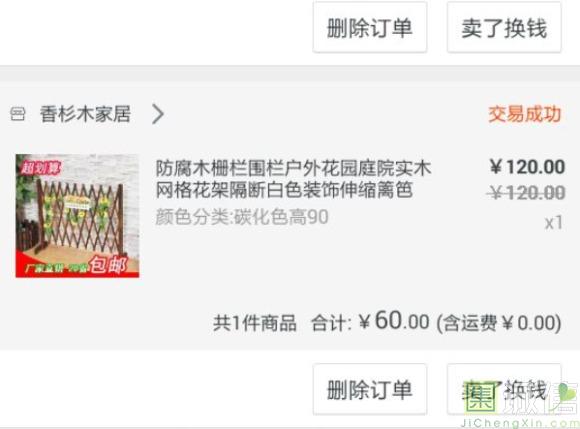Click the 合计 ¥60.00 order total
Image resolution: width=580 pixels, height=429 pixels.
click(370, 321)
